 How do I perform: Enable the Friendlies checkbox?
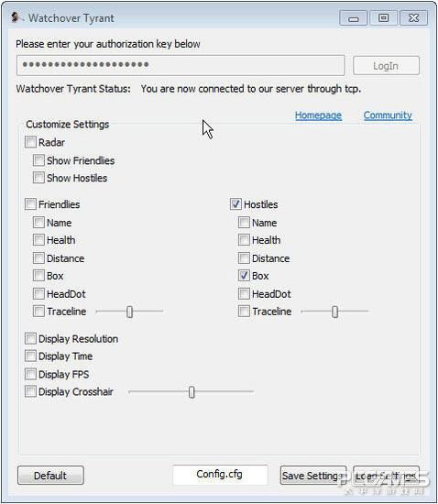(31, 204)
